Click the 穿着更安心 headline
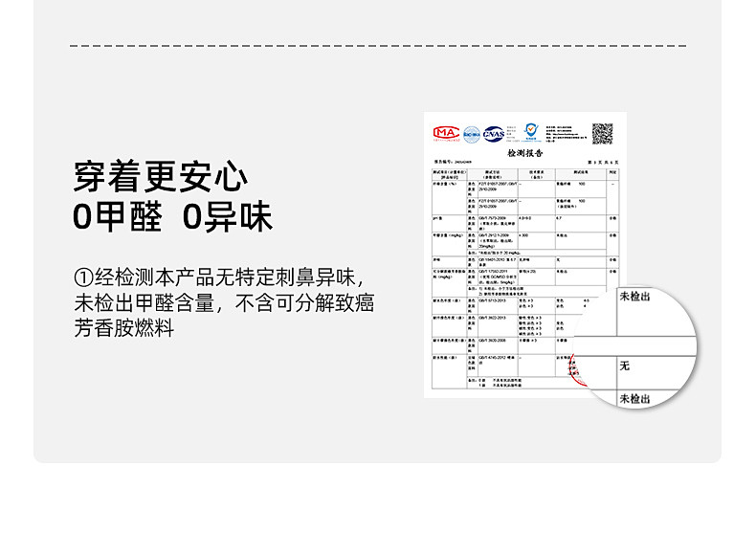The width and height of the screenshot is (756, 554). (x=161, y=177)
